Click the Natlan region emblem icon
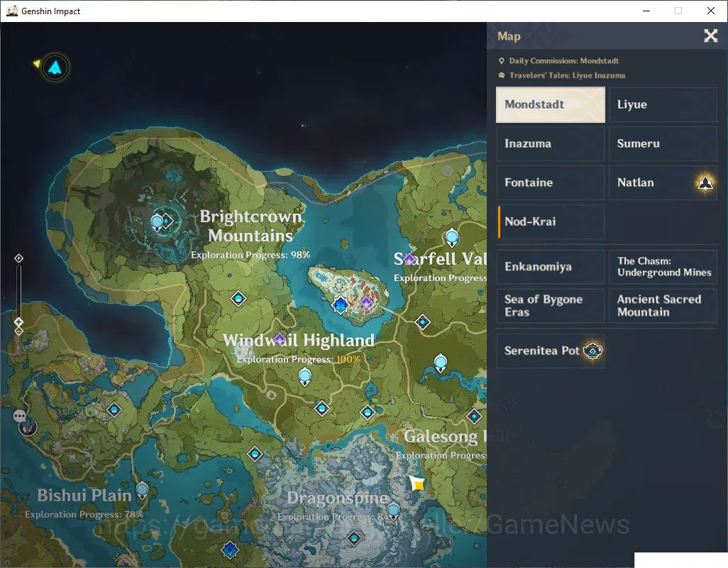Screen dimensions: 728x568 [705, 182]
